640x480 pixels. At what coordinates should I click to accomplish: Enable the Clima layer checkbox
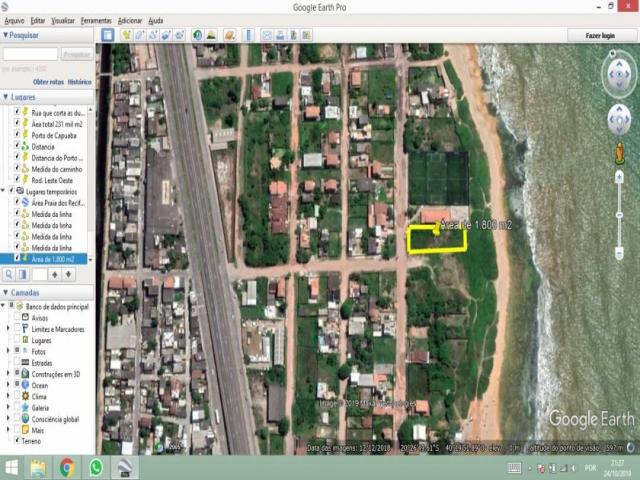17,396
